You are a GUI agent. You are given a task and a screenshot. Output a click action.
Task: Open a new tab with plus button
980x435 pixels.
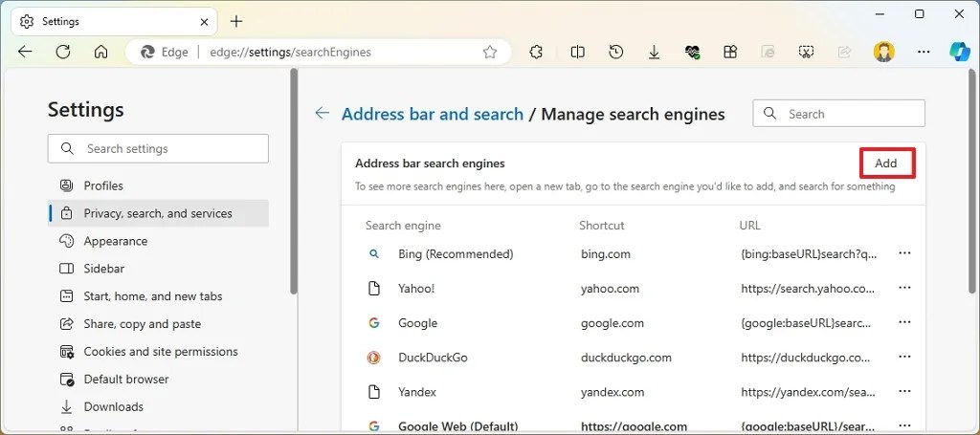click(x=235, y=22)
